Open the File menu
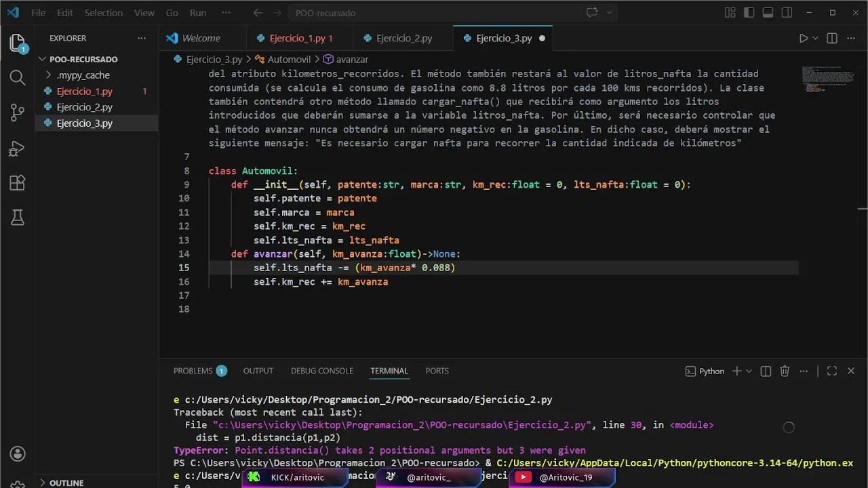Viewport: 868px width, 488px height. click(x=38, y=12)
